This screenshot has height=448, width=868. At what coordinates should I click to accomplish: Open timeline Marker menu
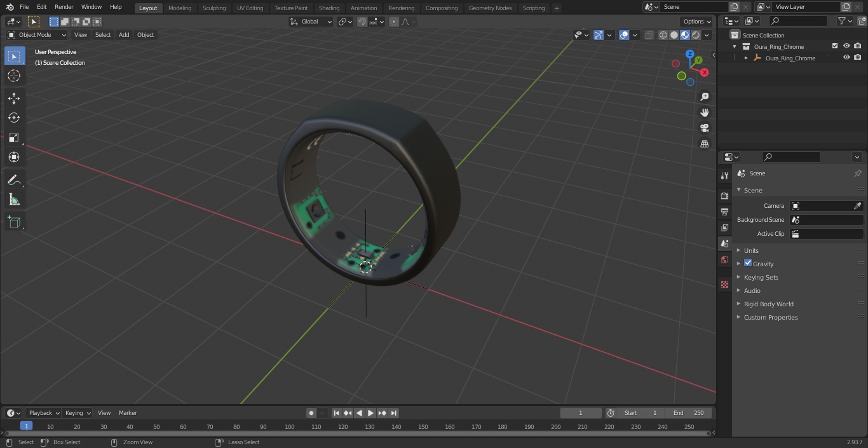pos(128,413)
